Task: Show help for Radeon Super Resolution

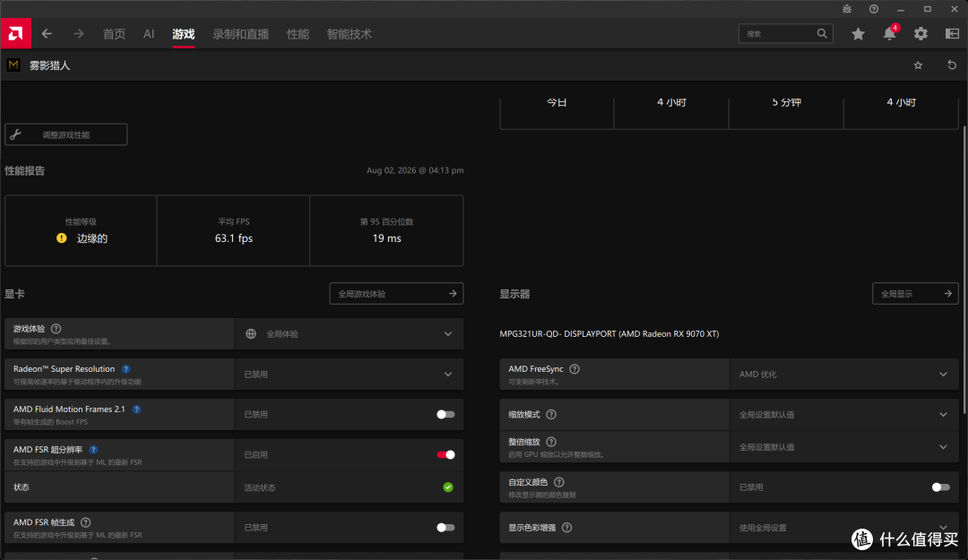Action: pos(126,368)
